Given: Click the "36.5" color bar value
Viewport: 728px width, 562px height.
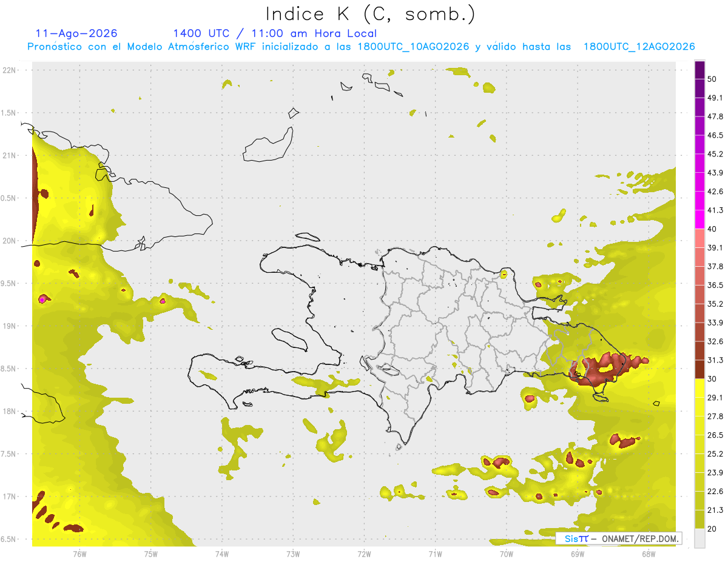Looking at the screenshot, I should click(x=715, y=285).
